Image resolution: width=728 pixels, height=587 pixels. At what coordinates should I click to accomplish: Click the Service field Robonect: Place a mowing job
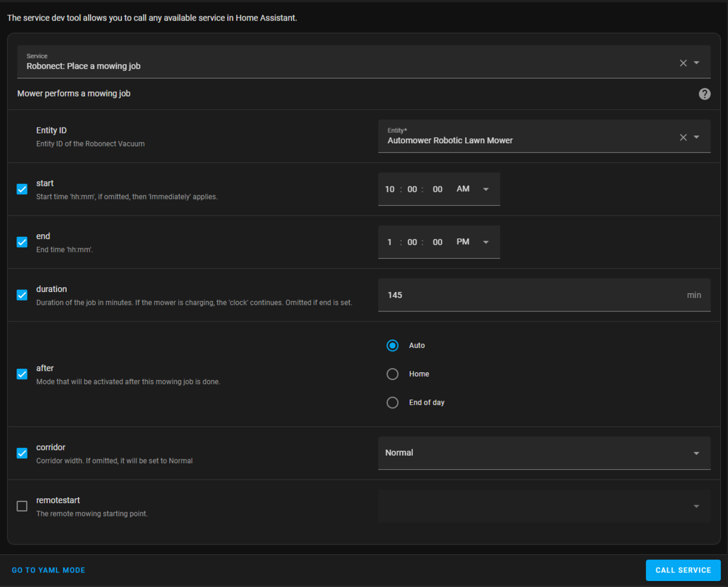pos(364,62)
